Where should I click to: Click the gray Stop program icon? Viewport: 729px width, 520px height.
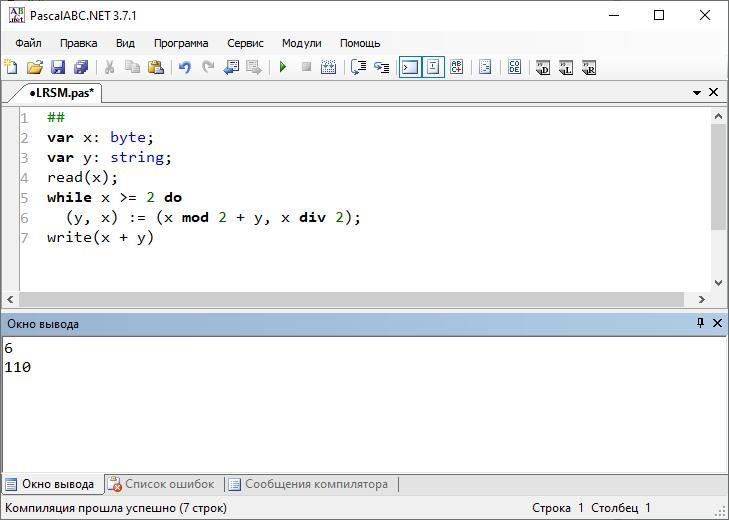coord(306,67)
